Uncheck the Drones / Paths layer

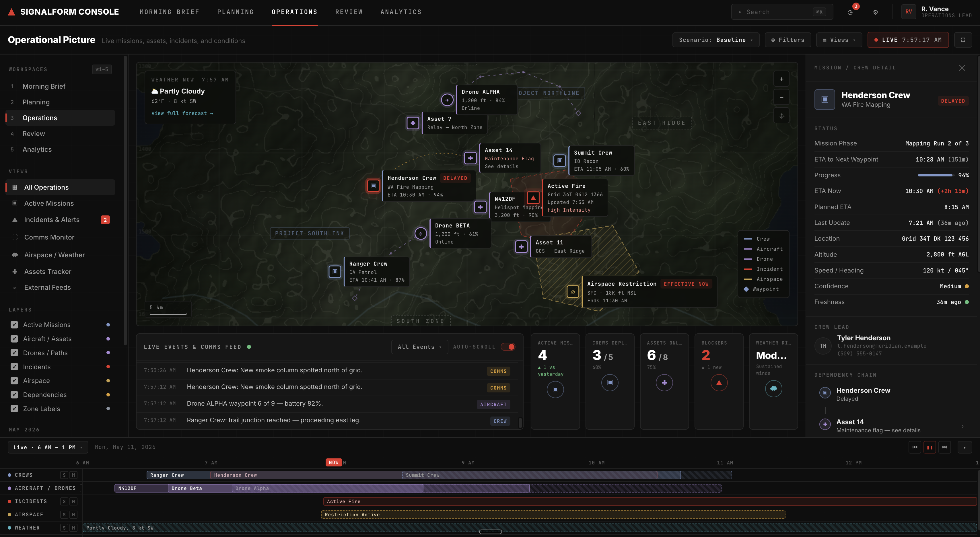(x=14, y=353)
